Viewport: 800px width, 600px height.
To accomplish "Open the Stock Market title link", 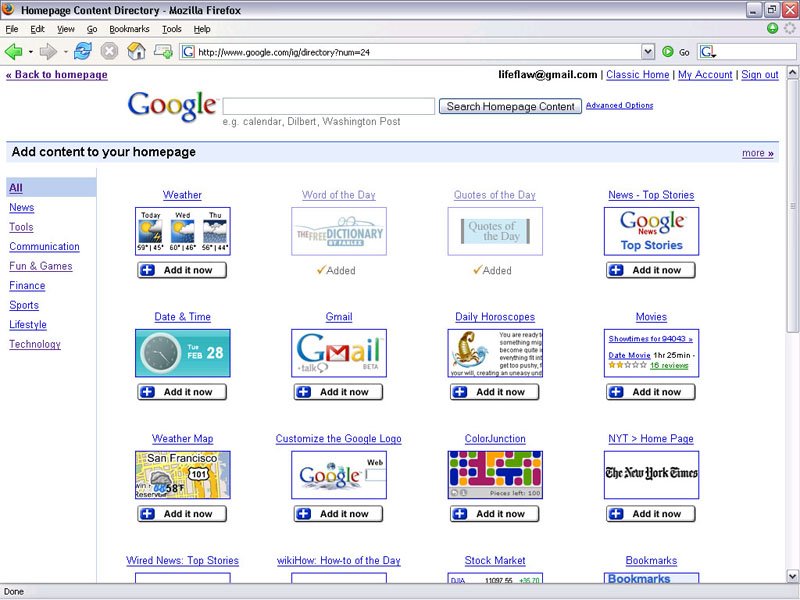I will [x=495, y=560].
